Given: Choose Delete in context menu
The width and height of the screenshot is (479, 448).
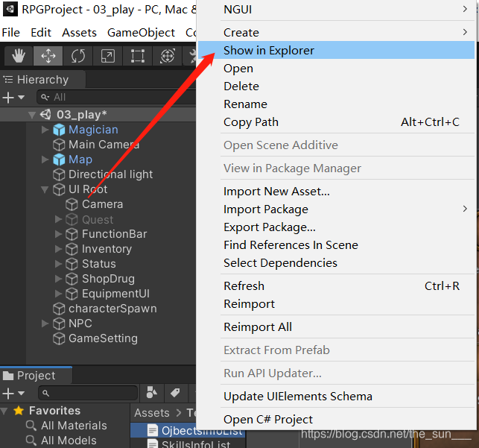Looking at the screenshot, I should 336,86.
